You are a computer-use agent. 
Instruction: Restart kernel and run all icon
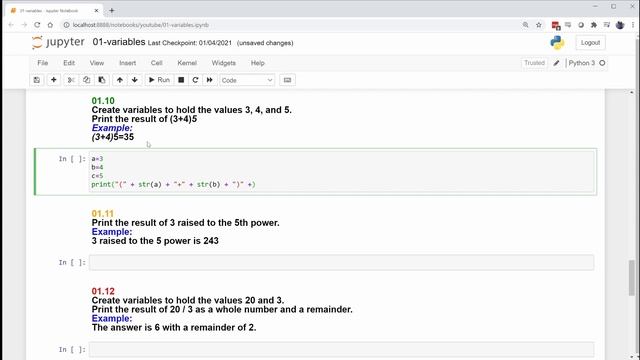click(x=210, y=80)
